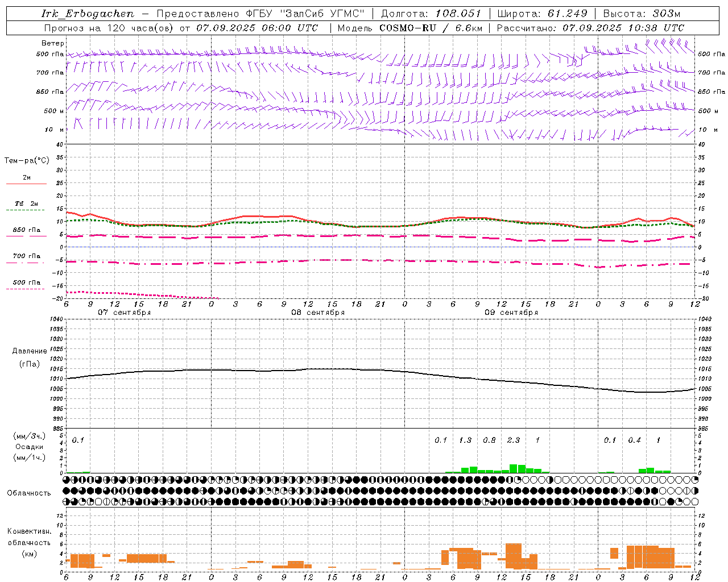Click the '10 м' wind level label on left

click(x=55, y=130)
